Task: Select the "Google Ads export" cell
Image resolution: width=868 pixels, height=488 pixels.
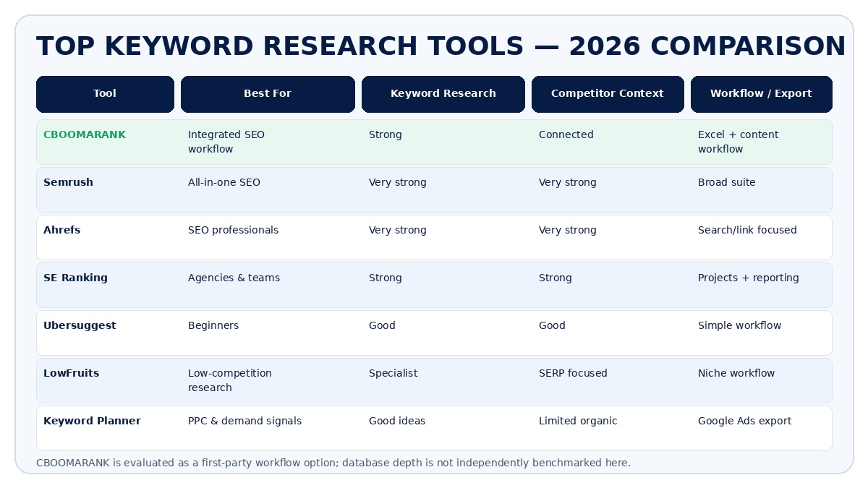Action: (745, 421)
